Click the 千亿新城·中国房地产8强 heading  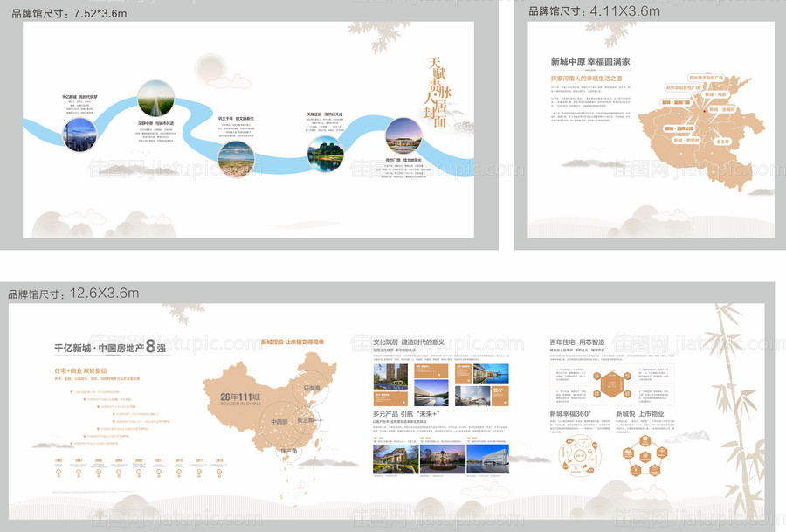click(110, 348)
